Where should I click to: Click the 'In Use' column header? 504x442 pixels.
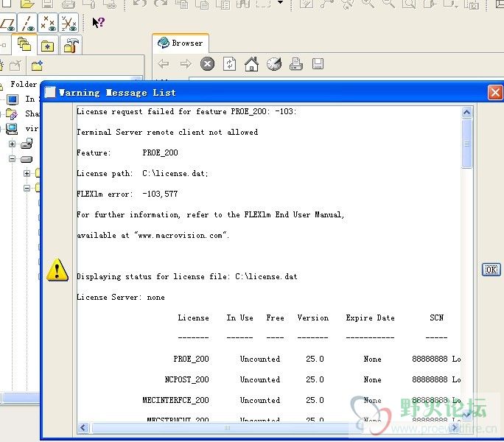pos(239,318)
